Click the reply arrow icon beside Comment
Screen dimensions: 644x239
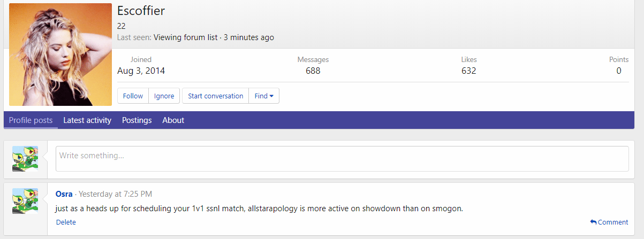pyautogui.click(x=593, y=222)
